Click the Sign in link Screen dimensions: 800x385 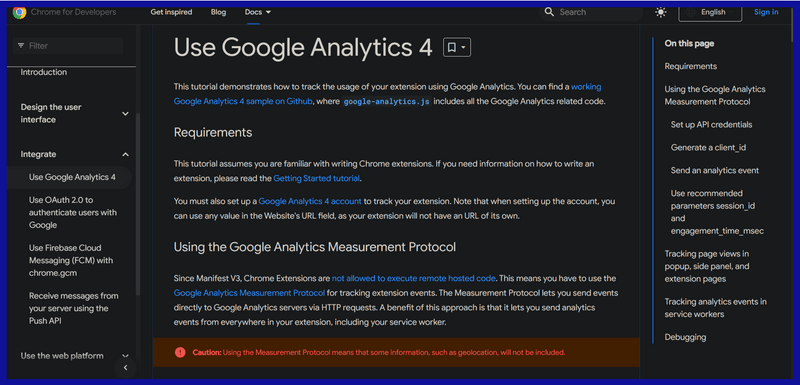point(766,12)
